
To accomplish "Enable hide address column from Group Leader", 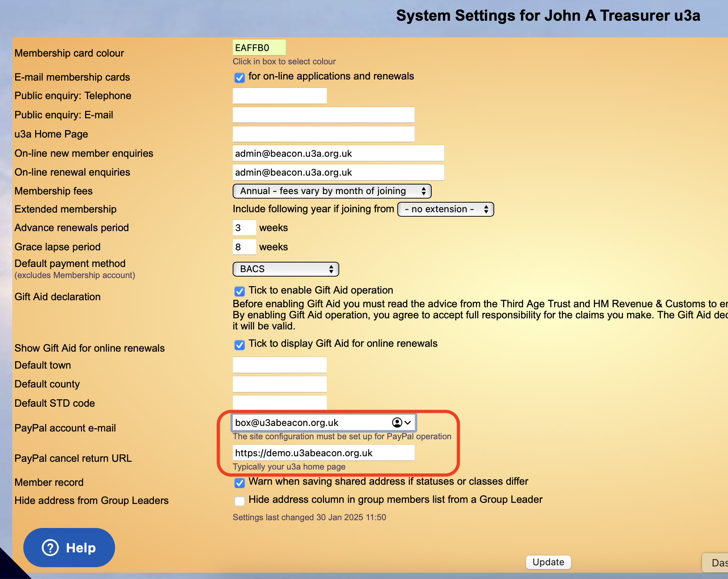I will (239, 501).
